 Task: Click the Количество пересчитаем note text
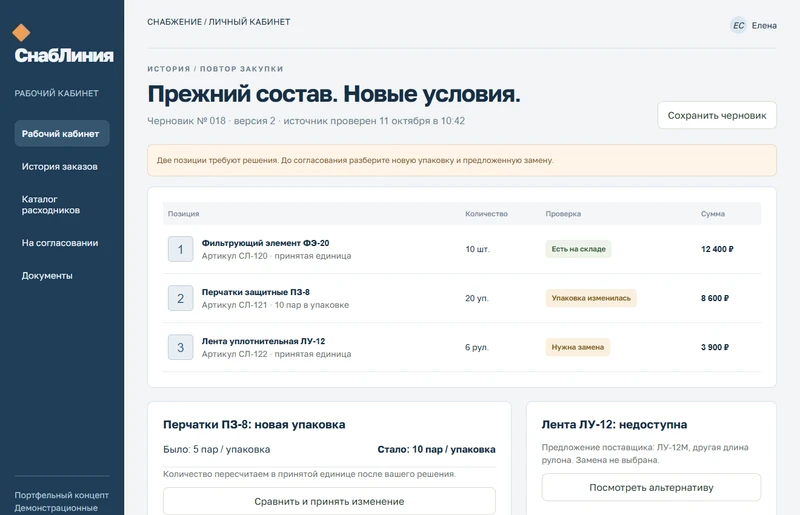[x=309, y=474]
